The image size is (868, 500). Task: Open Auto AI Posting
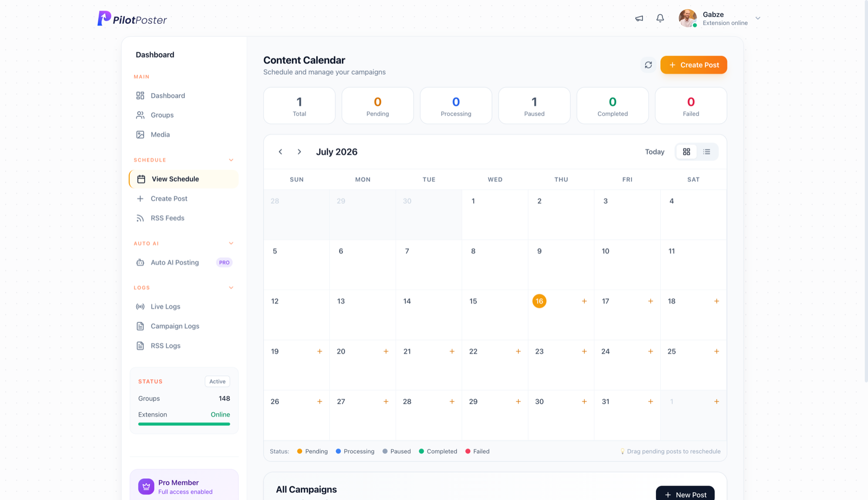(184, 262)
